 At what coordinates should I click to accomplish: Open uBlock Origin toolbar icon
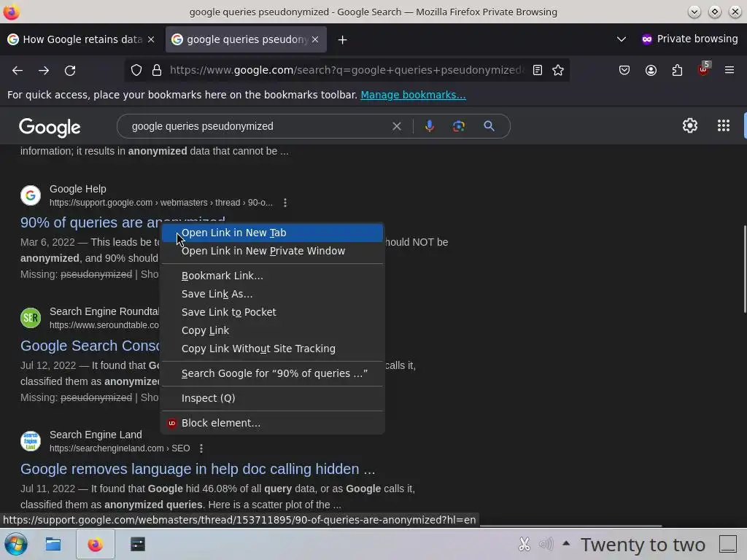[x=704, y=69]
